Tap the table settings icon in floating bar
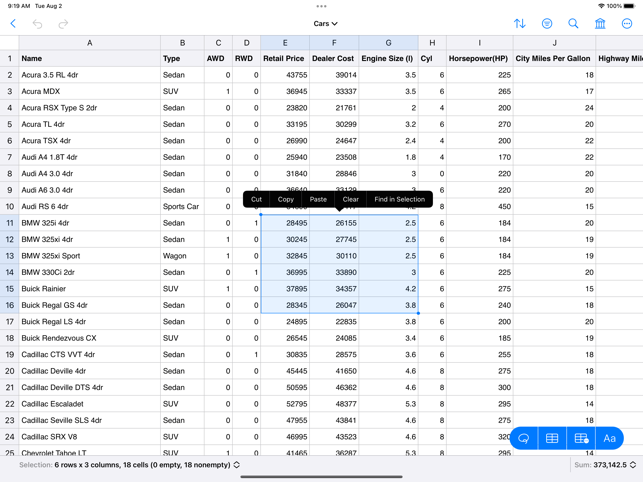643x482 pixels. (x=581, y=438)
